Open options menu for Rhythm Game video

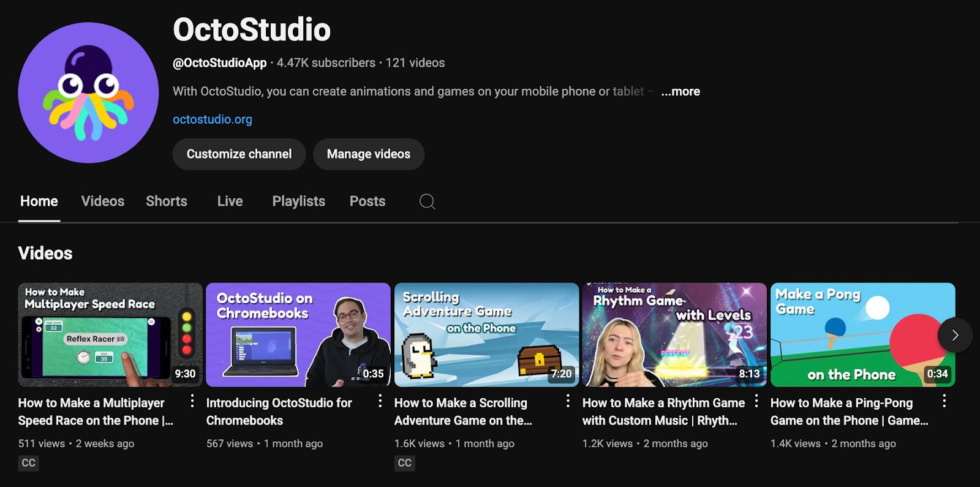click(x=756, y=401)
